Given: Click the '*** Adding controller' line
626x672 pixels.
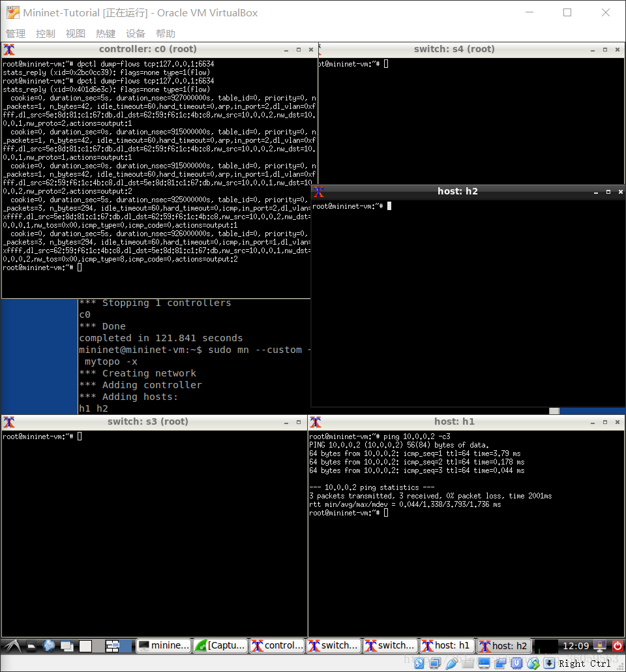Looking at the screenshot, I should (140, 385).
